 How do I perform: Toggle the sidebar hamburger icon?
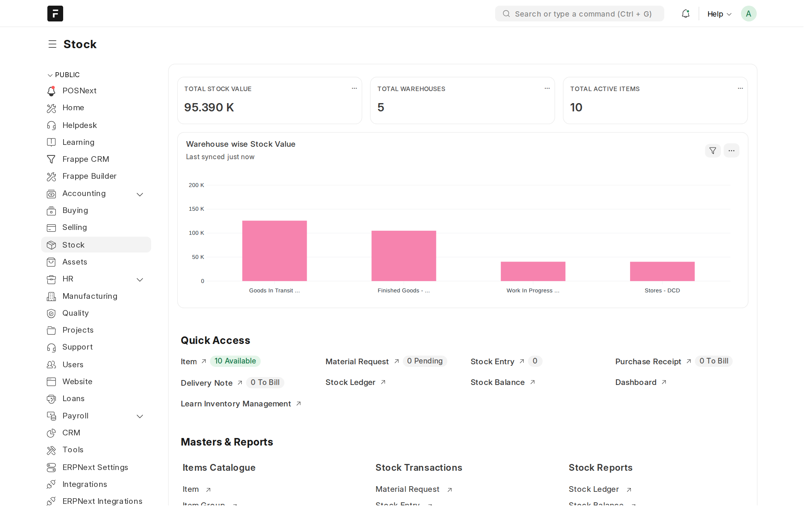(x=52, y=44)
